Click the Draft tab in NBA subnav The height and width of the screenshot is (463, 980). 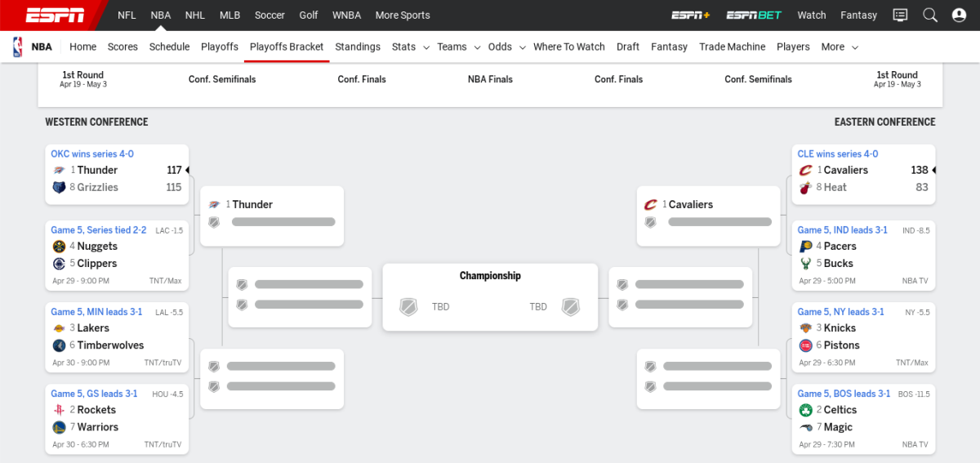pyautogui.click(x=628, y=47)
